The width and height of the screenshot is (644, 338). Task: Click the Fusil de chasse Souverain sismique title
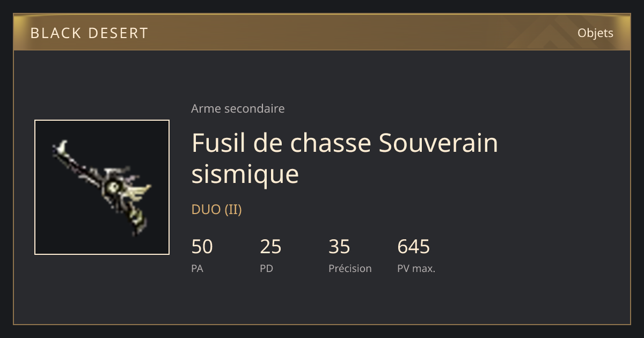click(345, 158)
